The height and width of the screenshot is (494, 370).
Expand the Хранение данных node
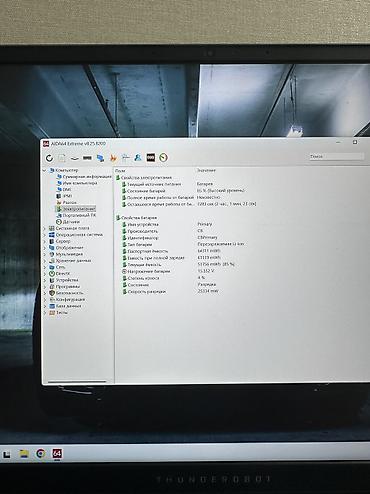tap(44, 261)
